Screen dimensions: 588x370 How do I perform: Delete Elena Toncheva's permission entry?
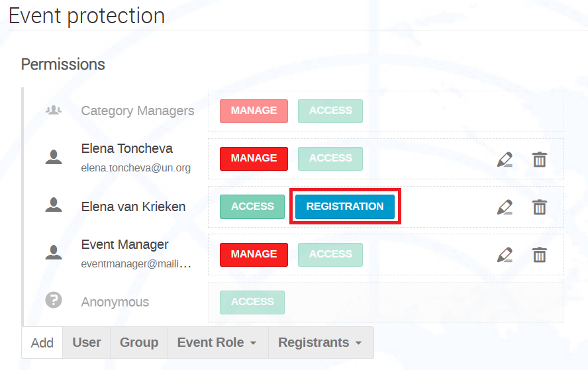[x=539, y=160]
